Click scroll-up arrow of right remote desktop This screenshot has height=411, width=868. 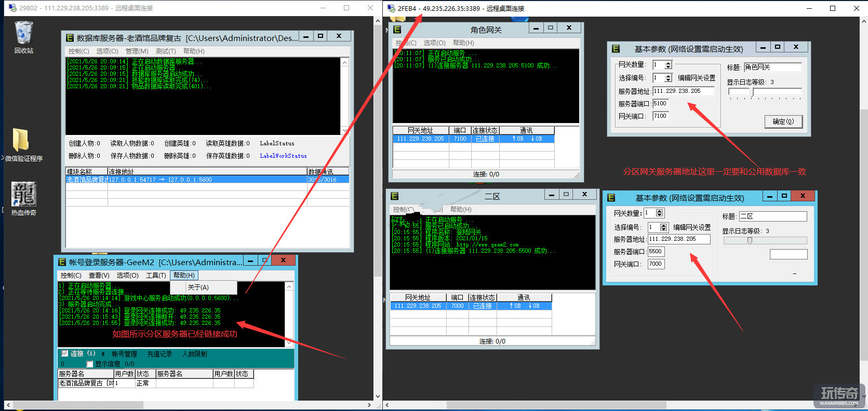click(x=864, y=21)
